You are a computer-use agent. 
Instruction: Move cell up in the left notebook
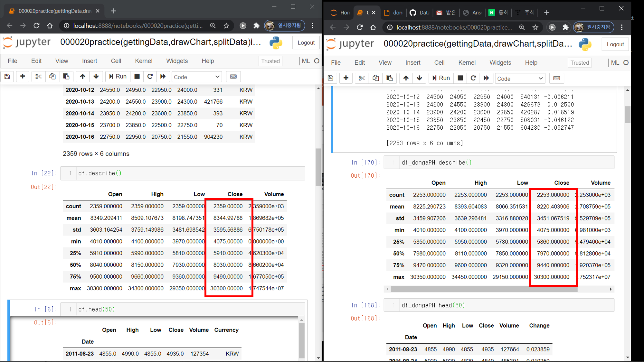pos(82,77)
